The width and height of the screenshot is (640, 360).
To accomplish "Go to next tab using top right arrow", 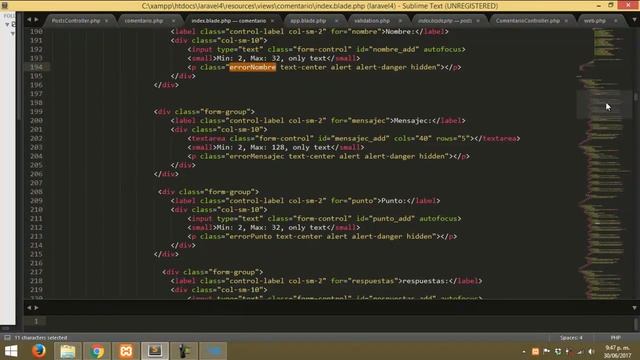I will point(37,20).
